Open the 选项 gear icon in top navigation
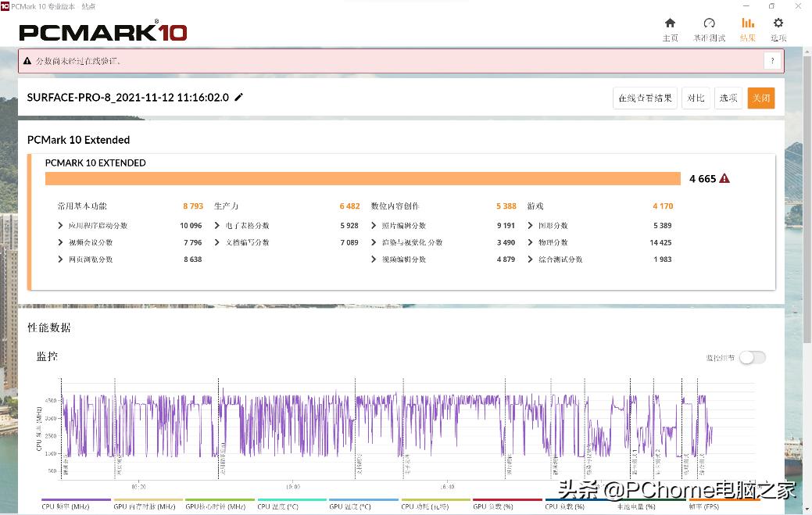Image resolution: width=812 pixels, height=515 pixels. coord(778,23)
